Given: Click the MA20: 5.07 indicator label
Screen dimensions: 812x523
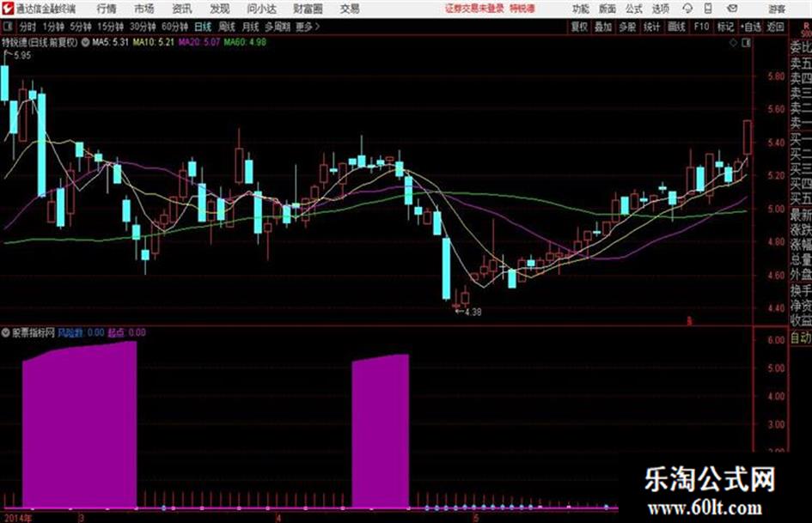Looking at the screenshot, I should click(198, 42).
